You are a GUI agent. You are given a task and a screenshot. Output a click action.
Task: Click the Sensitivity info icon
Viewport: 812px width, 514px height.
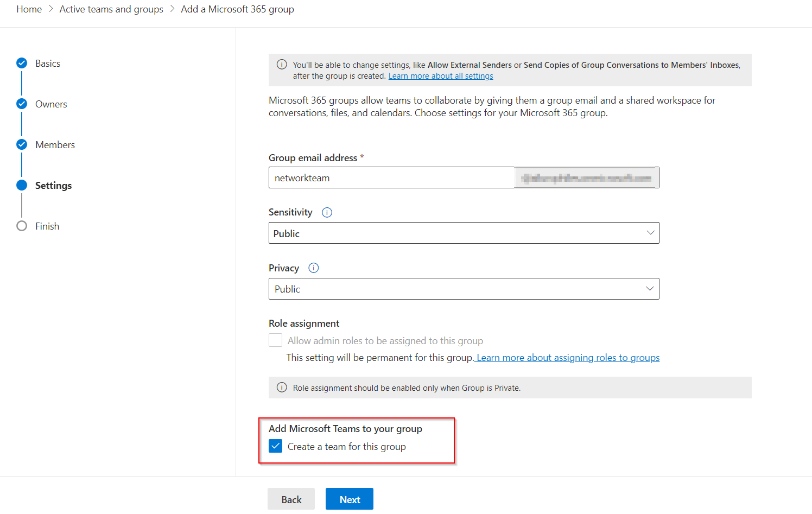(x=327, y=212)
